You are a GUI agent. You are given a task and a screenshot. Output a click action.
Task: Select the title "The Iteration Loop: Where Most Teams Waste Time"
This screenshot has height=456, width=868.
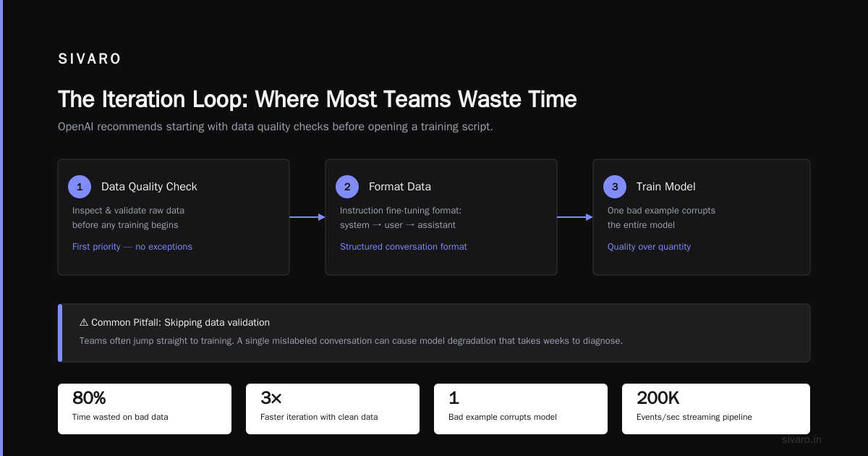(317, 98)
